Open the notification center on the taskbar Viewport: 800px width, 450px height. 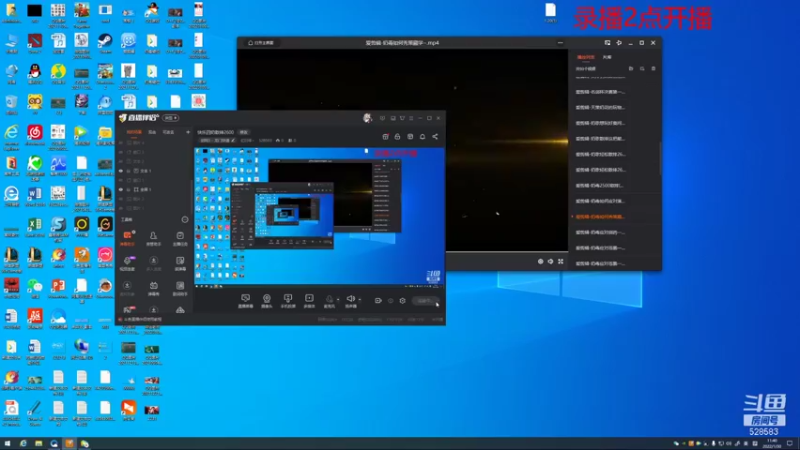coord(790,443)
